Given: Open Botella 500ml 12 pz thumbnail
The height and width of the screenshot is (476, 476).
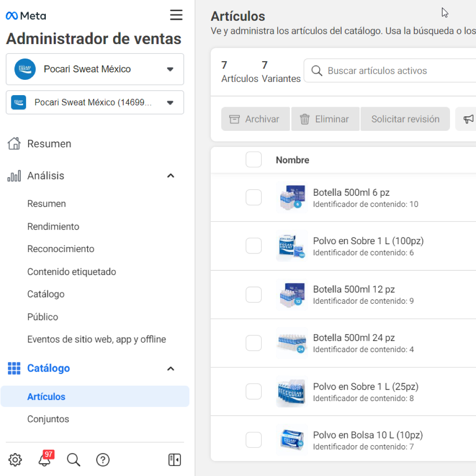Looking at the screenshot, I should tap(292, 294).
